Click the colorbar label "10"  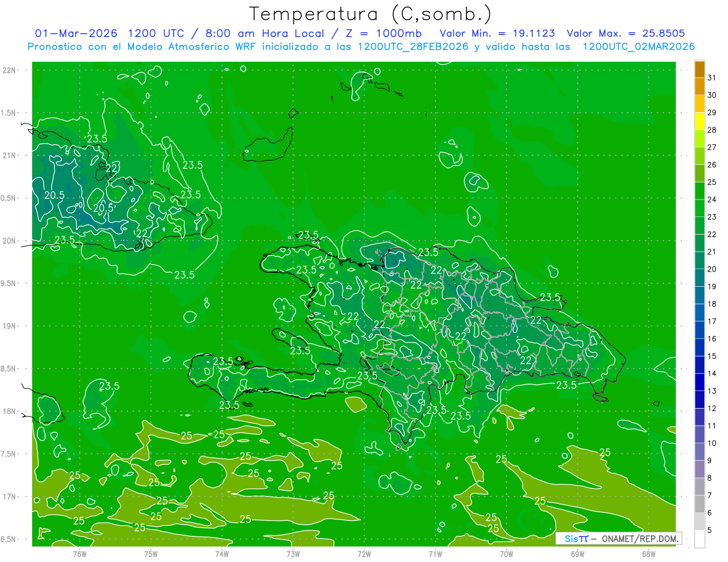point(712,443)
